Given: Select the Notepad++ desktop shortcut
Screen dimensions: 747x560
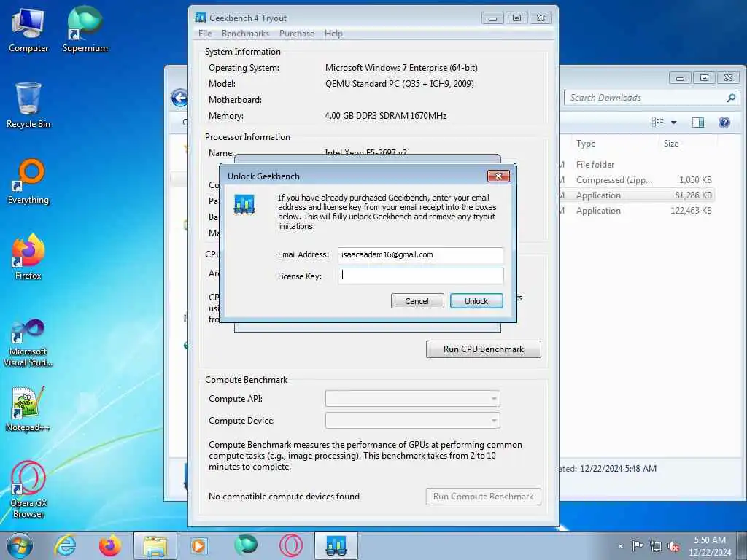Looking at the screenshot, I should 28,410.
